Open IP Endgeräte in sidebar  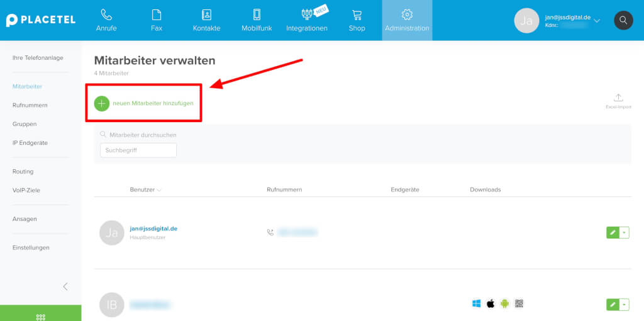[x=30, y=143]
